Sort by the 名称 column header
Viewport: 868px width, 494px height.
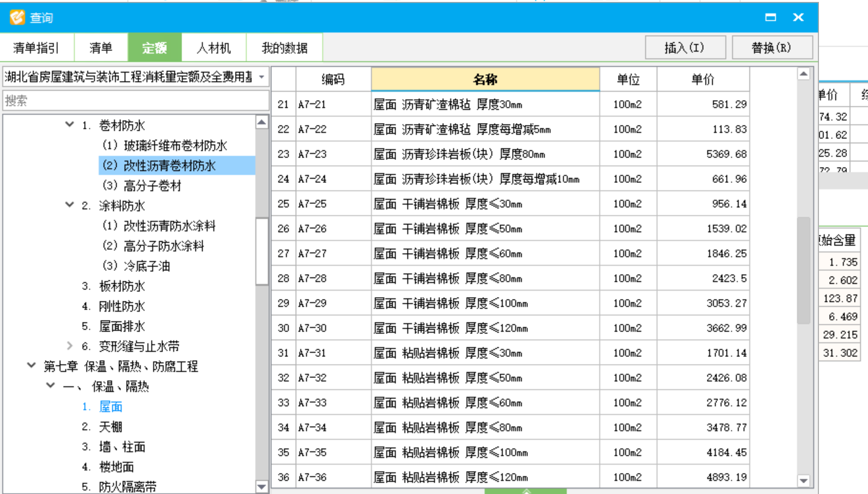click(485, 80)
